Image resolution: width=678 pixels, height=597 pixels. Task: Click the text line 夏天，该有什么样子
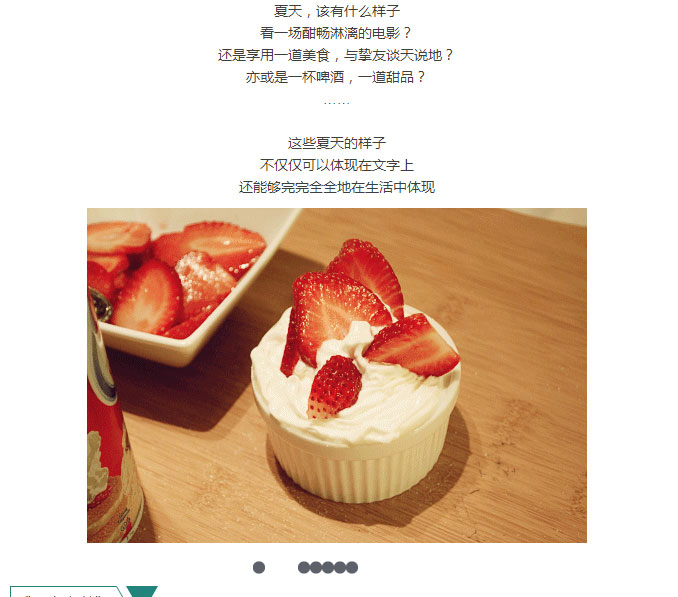click(x=337, y=11)
